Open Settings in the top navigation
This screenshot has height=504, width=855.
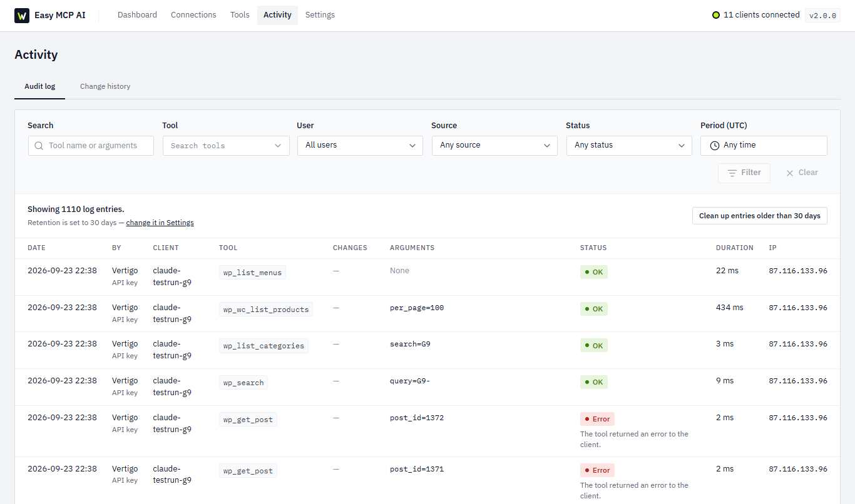pyautogui.click(x=320, y=15)
